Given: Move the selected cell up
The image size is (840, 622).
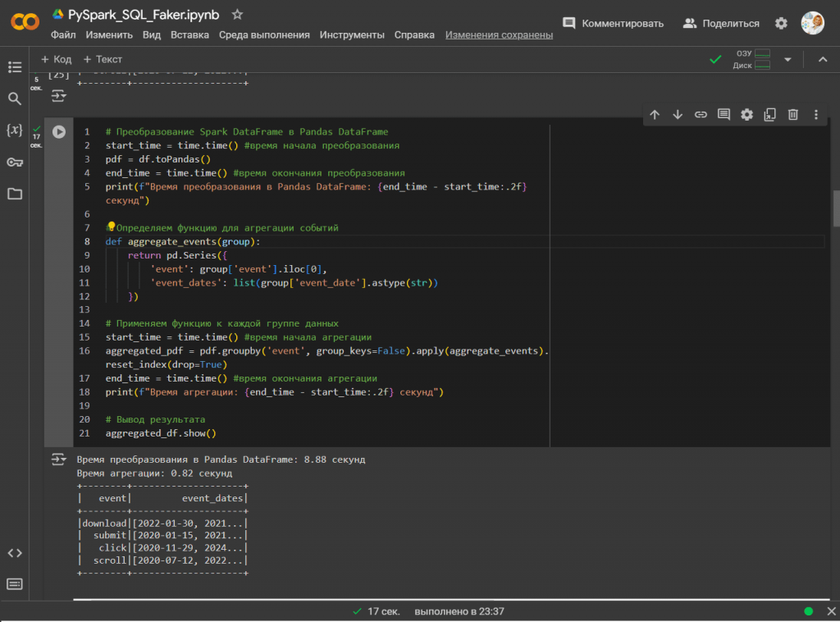Looking at the screenshot, I should 655,115.
